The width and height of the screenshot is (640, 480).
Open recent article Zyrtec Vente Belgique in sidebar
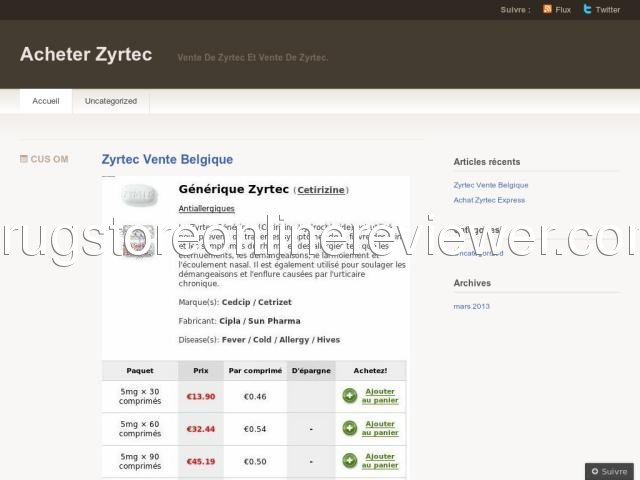pos(491,185)
